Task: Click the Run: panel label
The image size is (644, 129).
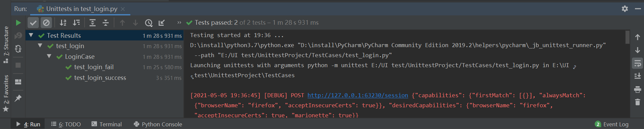Action: 20,9
